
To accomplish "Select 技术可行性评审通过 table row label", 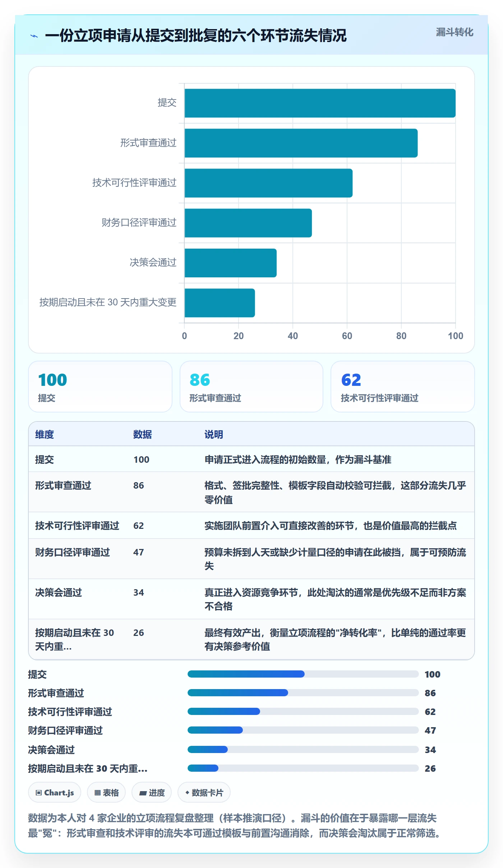I will click(x=77, y=526).
